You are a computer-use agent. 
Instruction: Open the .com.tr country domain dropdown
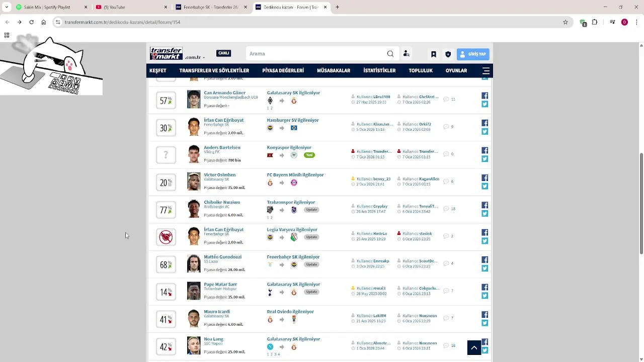[x=195, y=57]
